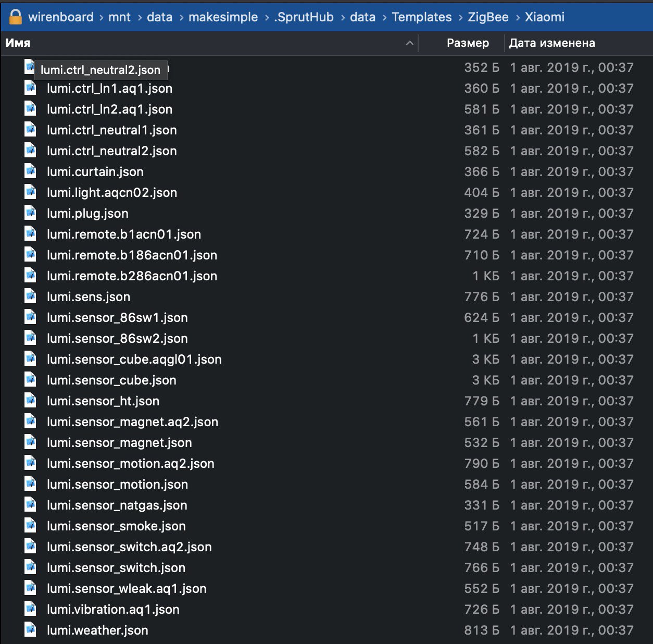Open Templates in the breadcrumb path
The height and width of the screenshot is (644, 653).
(x=422, y=17)
